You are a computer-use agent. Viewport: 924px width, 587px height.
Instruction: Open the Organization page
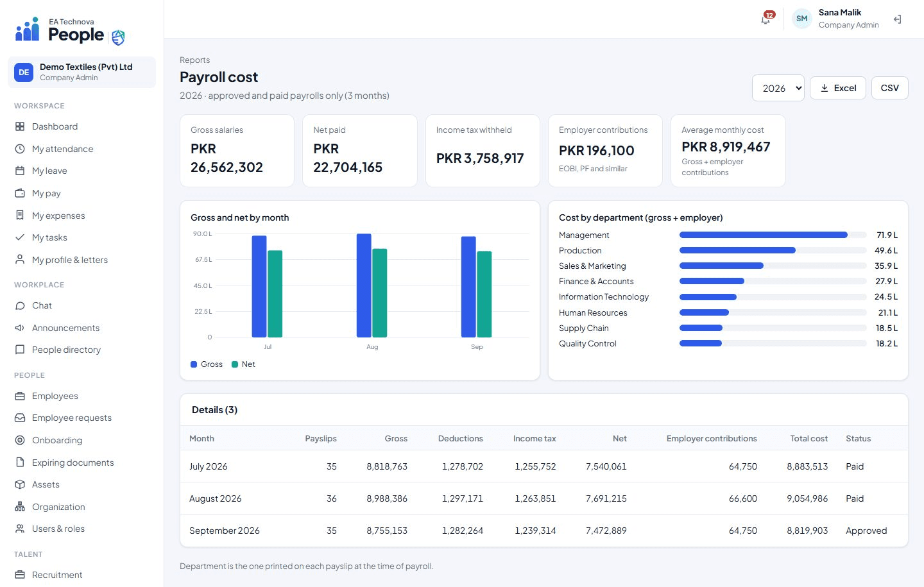coord(81,507)
